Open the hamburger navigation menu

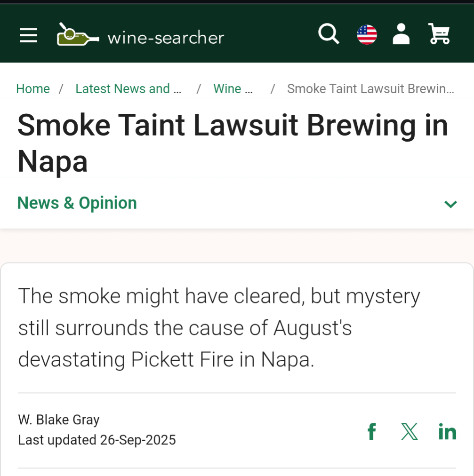tap(29, 35)
